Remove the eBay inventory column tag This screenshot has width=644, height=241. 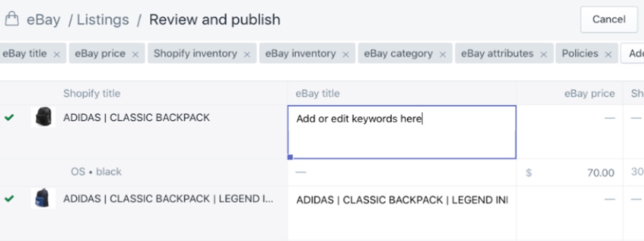(x=346, y=54)
